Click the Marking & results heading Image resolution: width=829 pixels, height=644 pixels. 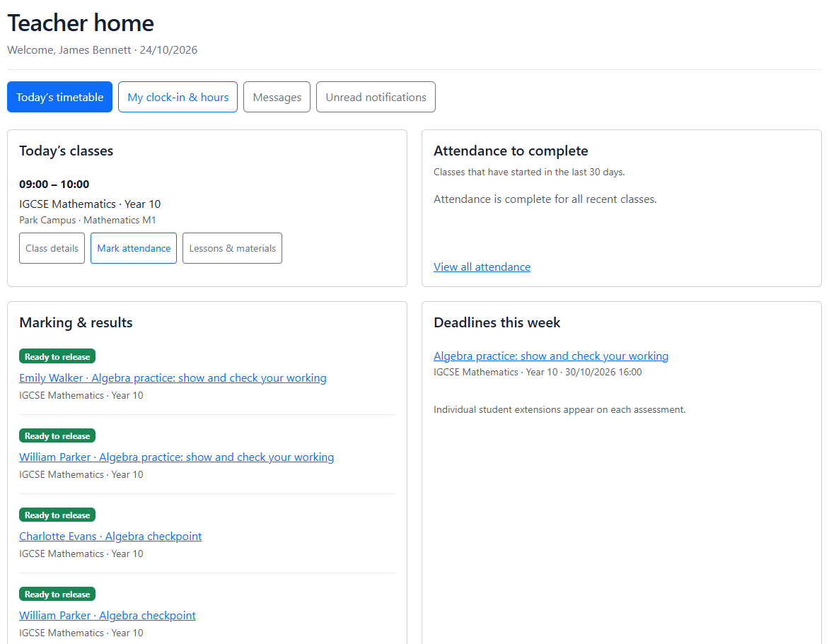tap(76, 323)
